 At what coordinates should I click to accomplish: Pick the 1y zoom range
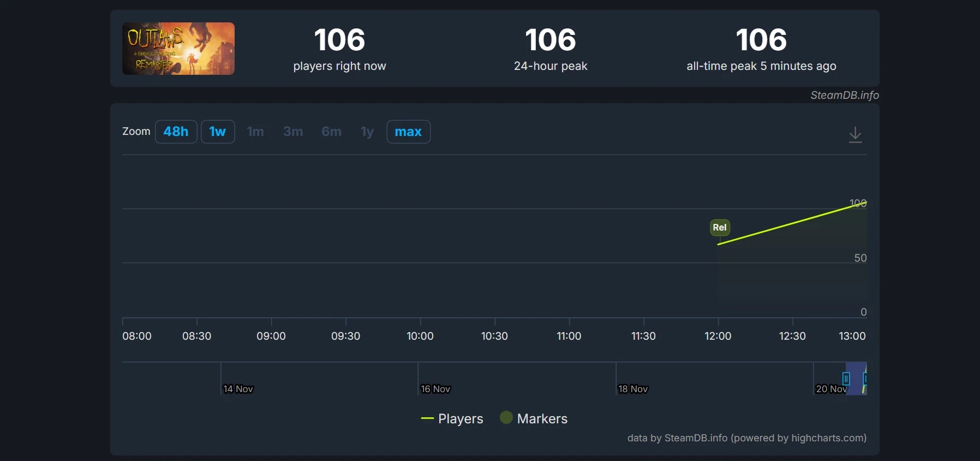coord(367,132)
